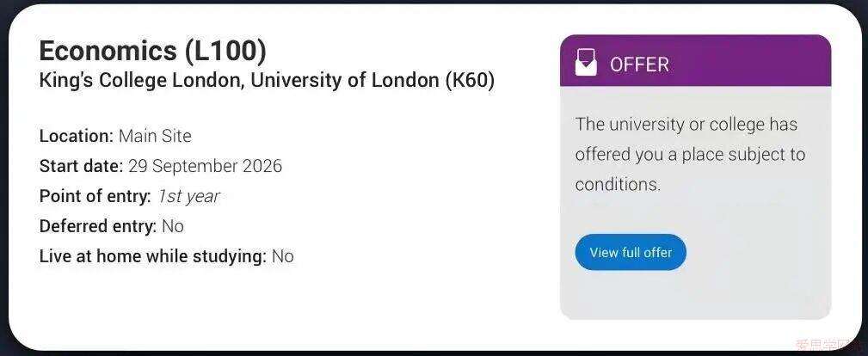Click the Point of entry label
Viewport: 868px width, 356px height.
click(x=95, y=196)
